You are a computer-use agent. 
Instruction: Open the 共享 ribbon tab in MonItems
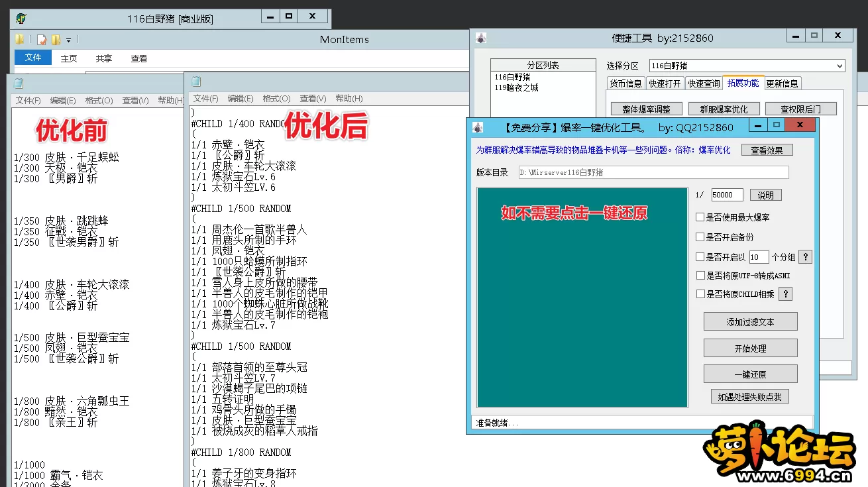point(104,58)
